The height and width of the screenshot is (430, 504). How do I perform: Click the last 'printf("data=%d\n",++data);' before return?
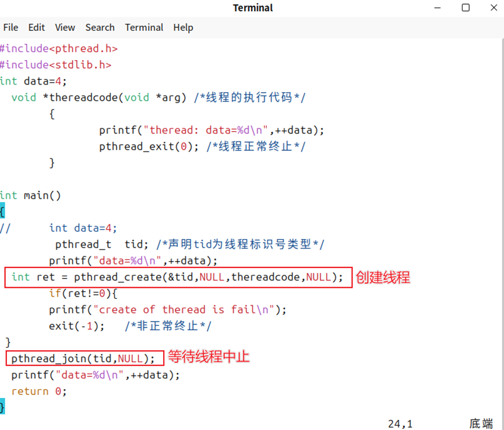tap(96, 375)
